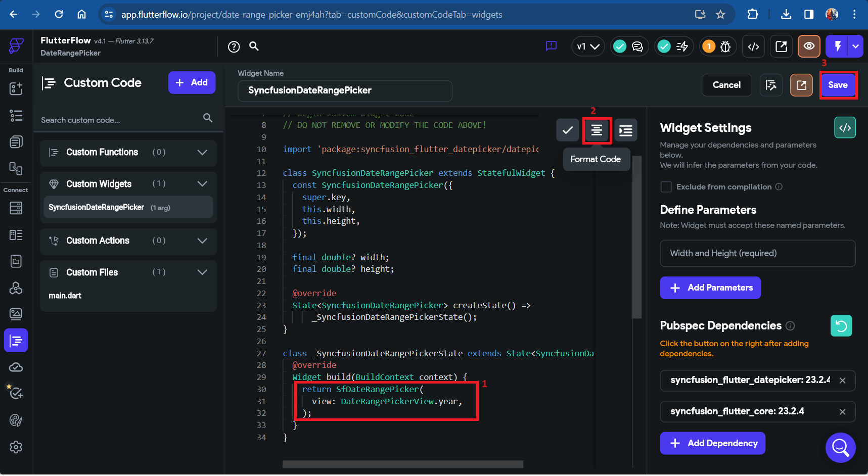868x476 pixels.
Task: Open main.dart custom file
Action: [65, 296]
